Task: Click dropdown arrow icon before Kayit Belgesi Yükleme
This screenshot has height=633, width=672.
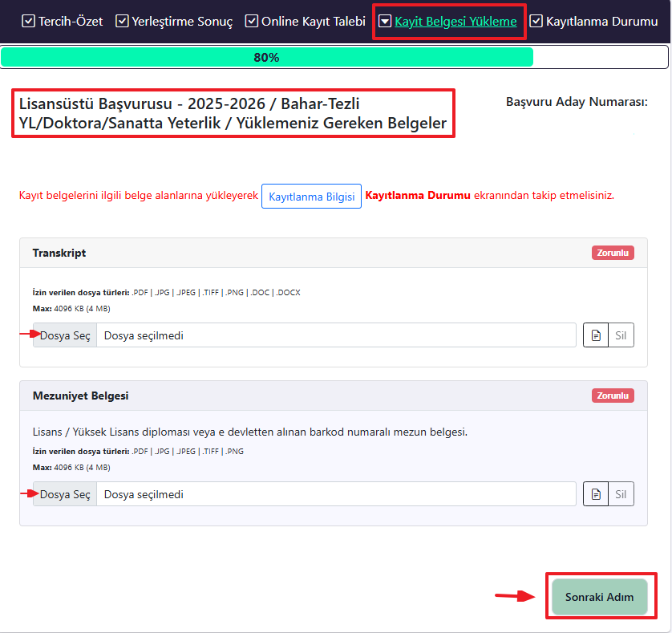Action: (385, 22)
